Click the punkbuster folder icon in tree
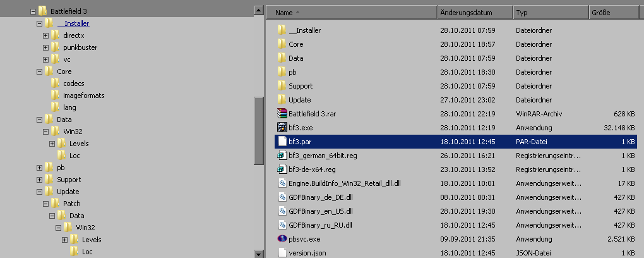This screenshot has width=644, height=258. click(x=56, y=47)
